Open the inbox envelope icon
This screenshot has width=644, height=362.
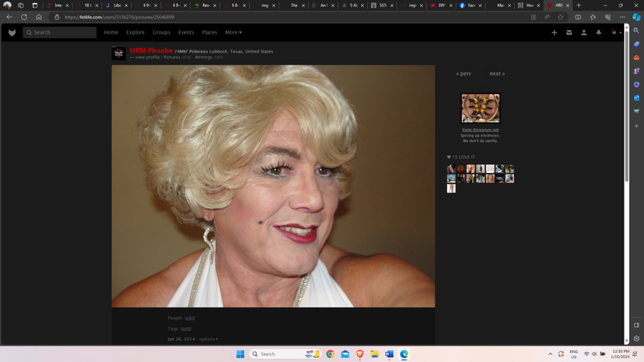569,33
